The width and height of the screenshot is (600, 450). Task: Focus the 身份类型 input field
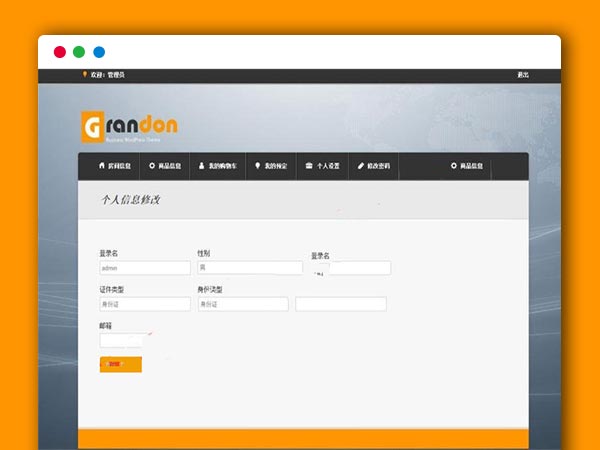point(243,304)
